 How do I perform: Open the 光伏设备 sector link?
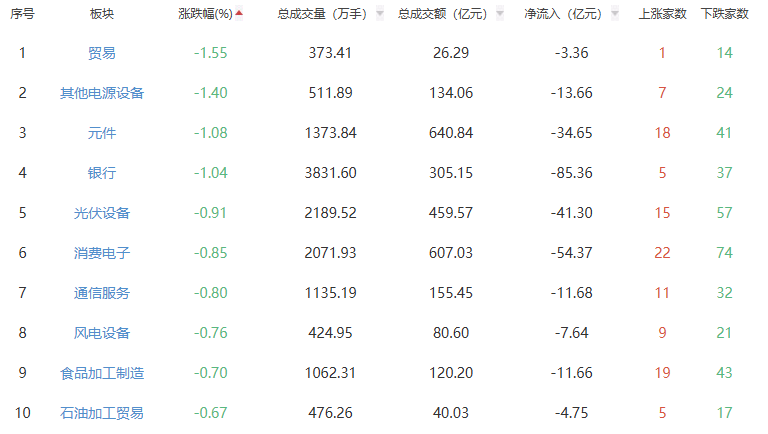tap(102, 213)
